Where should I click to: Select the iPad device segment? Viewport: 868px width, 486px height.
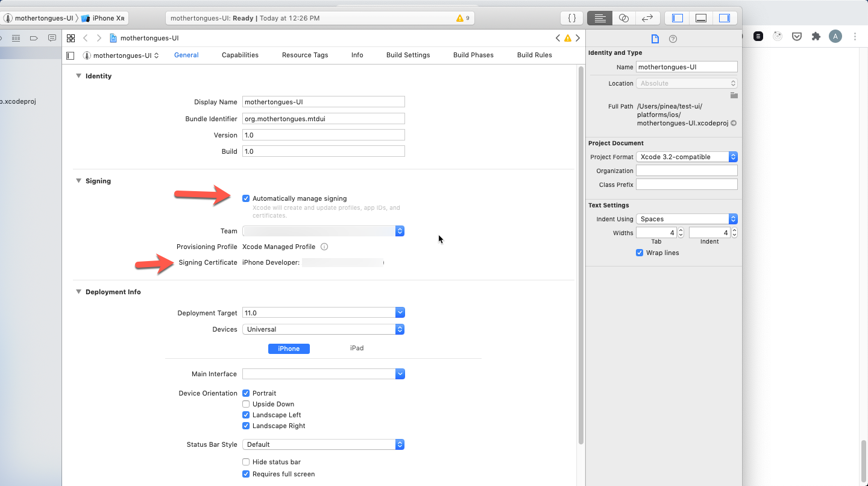pos(357,348)
